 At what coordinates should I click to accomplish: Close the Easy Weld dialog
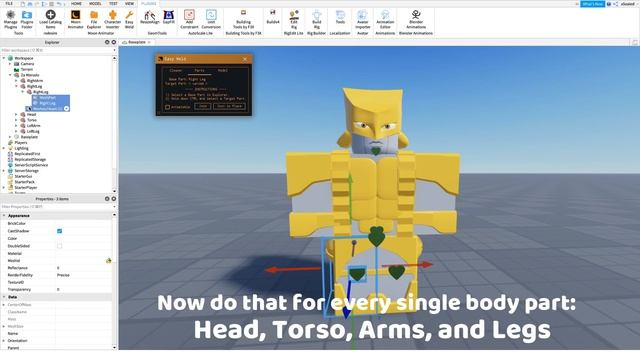(x=245, y=59)
